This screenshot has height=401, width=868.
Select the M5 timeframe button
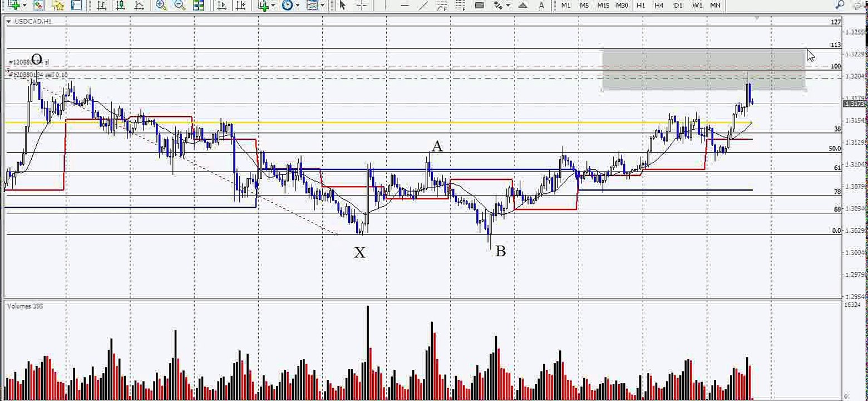584,5
